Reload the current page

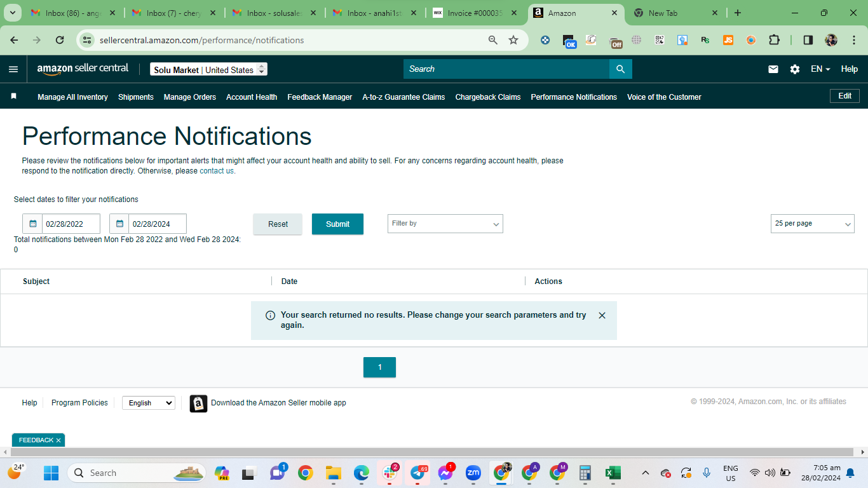click(x=60, y=40)
